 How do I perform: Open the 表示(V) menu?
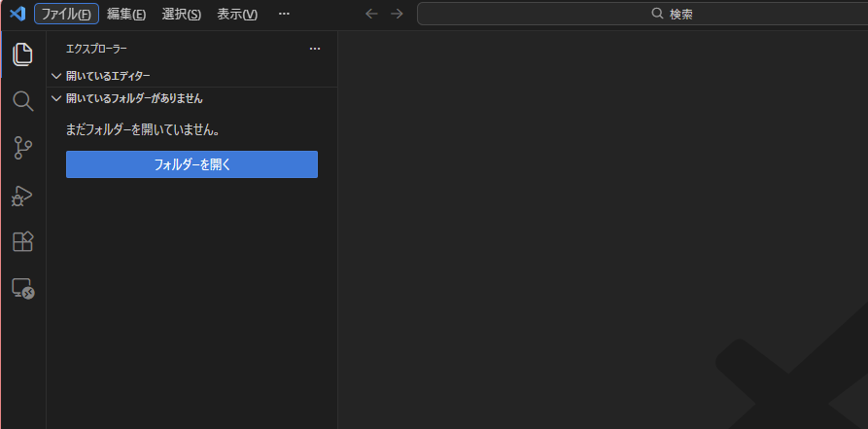pos(237,14)
